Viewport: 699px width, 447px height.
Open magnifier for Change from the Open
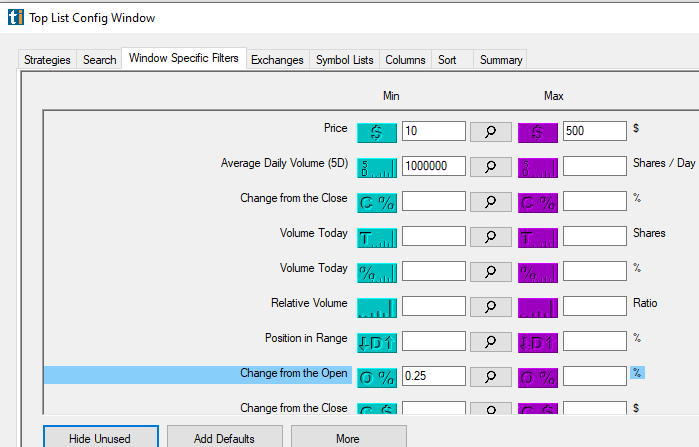pos(491,377)
